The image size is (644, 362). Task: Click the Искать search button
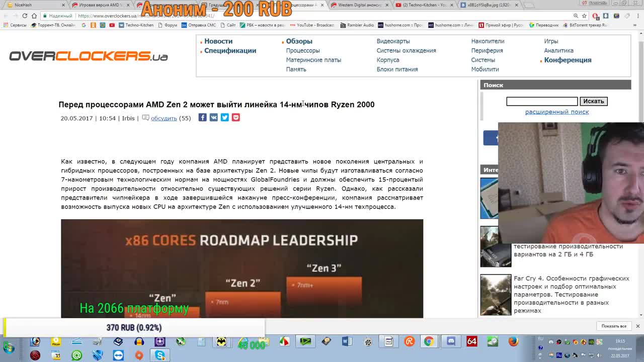594,102
